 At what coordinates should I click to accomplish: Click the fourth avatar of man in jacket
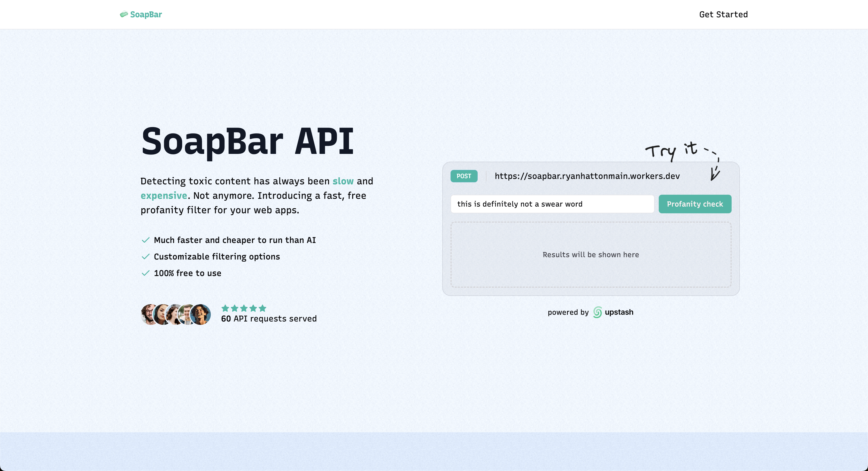click(x=186, y=314)
